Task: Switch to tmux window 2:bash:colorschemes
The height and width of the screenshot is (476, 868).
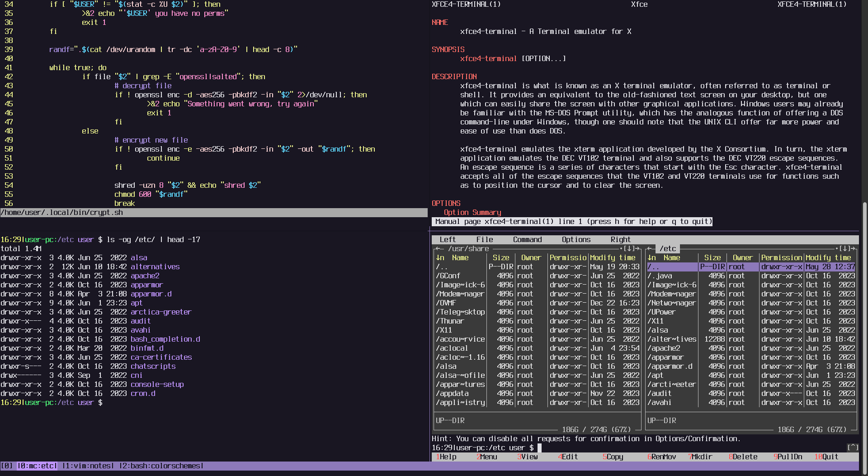Action: click(x=161, y=466)
